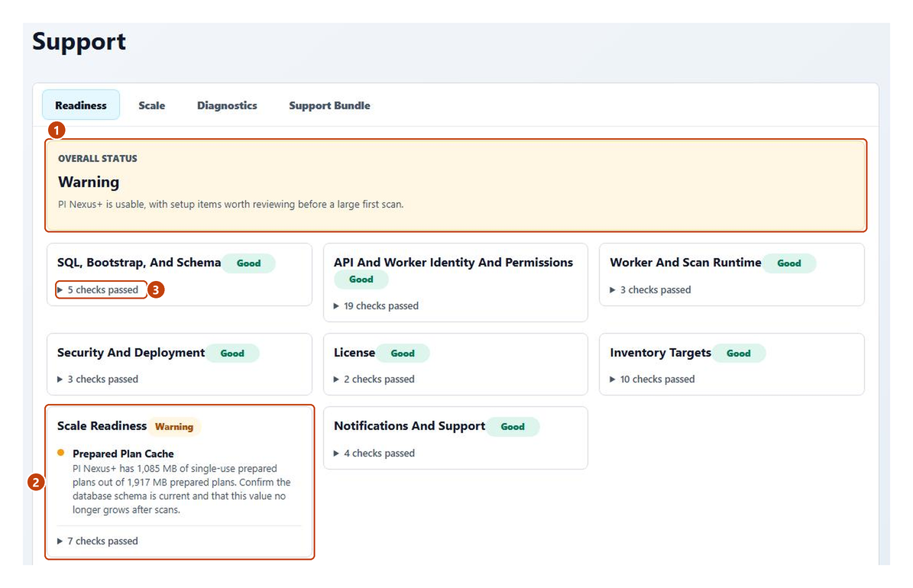
Task: Expand the 4 checks passed disclosure
Action: 374,453
